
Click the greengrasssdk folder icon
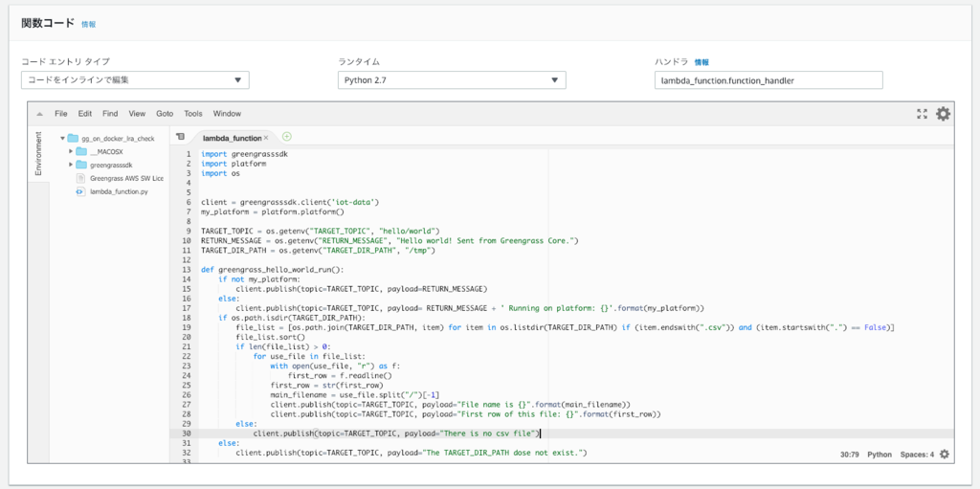click(x=82, y=166)
